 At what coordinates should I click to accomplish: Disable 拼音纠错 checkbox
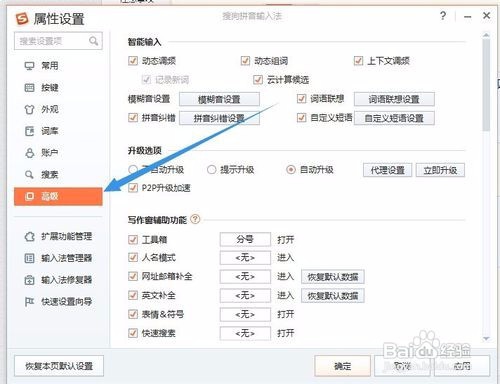coord(133,118)
